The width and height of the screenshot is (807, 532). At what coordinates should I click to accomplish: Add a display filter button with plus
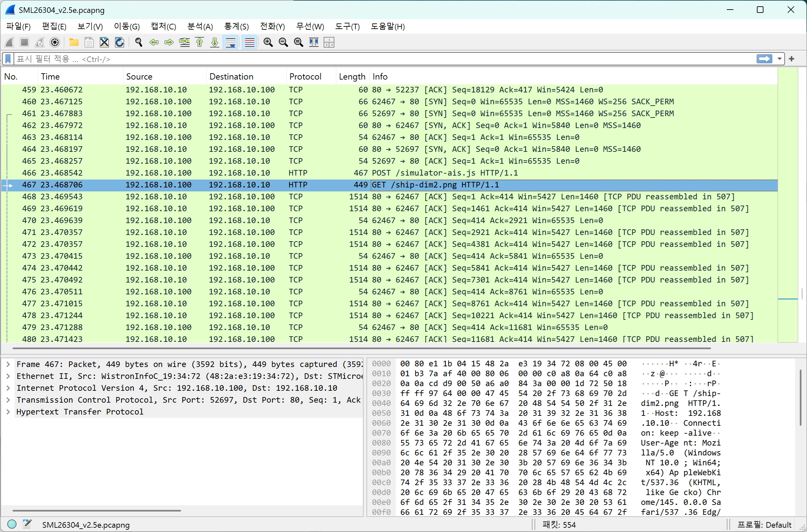792,59
